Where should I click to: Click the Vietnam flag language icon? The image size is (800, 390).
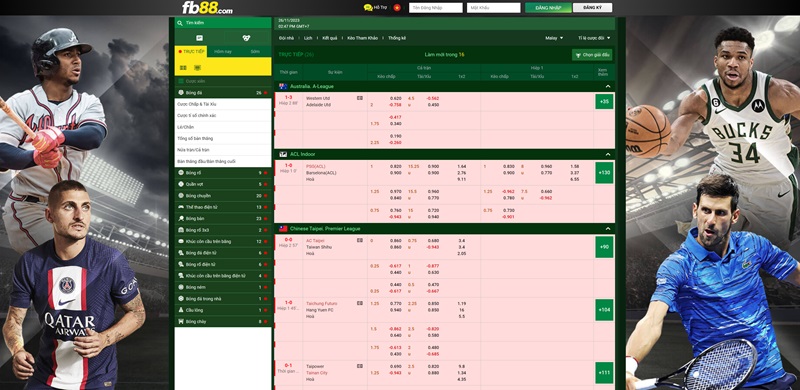click(397, 8)
